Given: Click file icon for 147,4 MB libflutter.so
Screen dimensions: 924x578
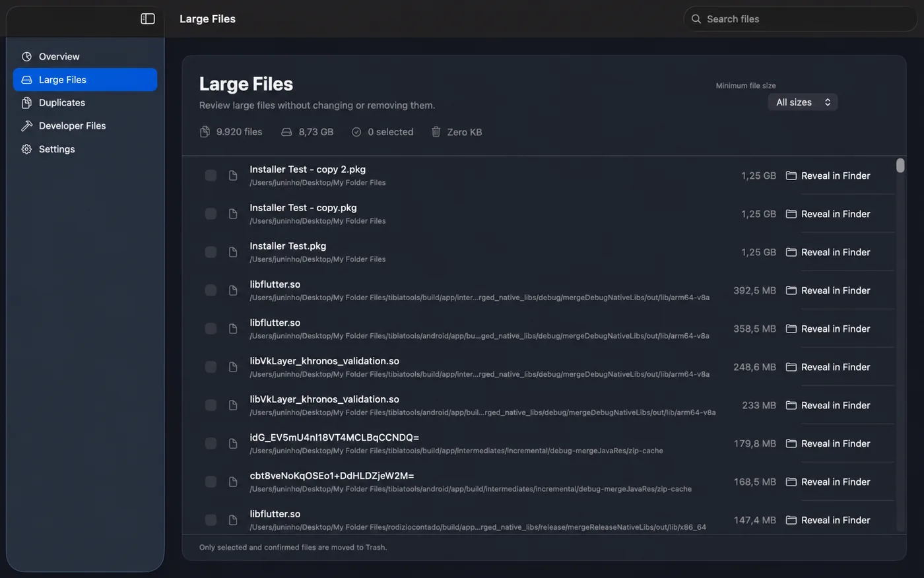Looking at the screenshot, I should coord(233,520).
